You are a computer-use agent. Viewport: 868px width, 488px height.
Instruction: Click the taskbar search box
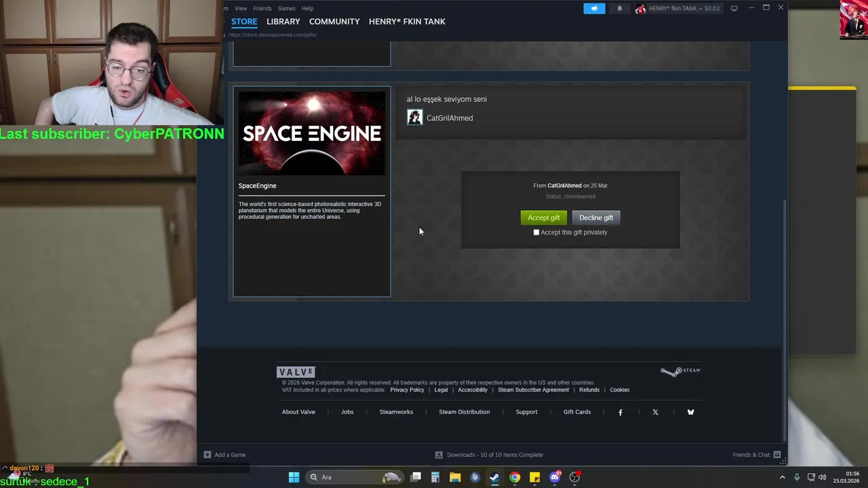pyautogui.click(x=354, y=477)
